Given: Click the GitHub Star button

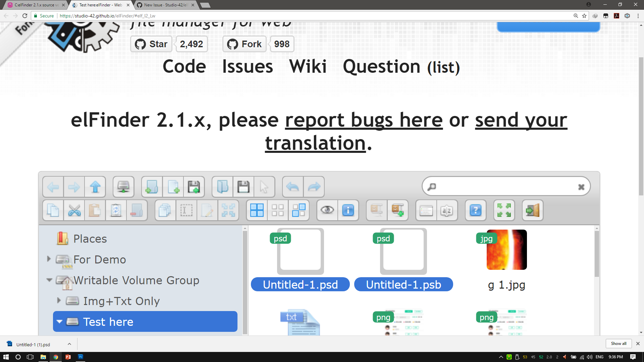Looking at the screenshot, I should pos(151,44).
